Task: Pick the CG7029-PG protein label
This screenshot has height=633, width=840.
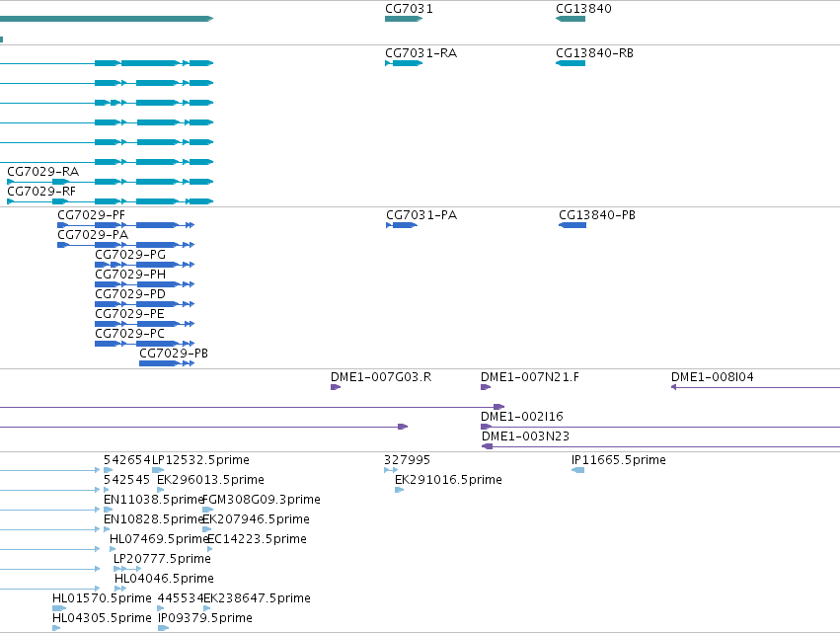Action: 130,255
